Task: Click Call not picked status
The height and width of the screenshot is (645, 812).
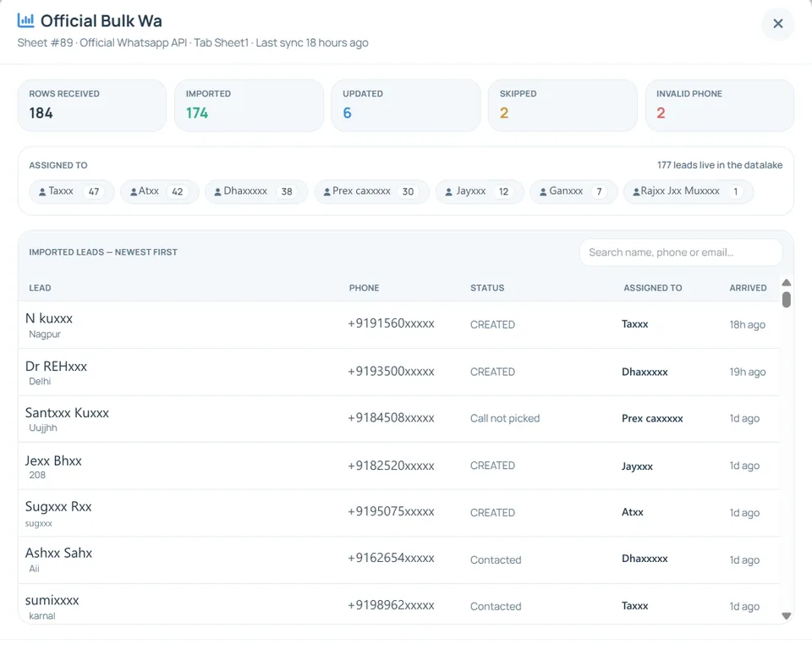Action: tap(505, 419)
